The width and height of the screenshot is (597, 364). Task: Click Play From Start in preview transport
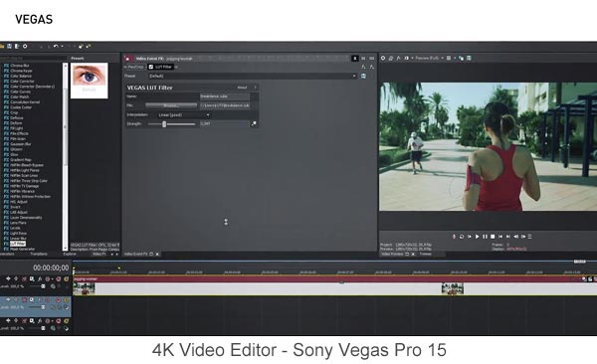coord(469,237)
